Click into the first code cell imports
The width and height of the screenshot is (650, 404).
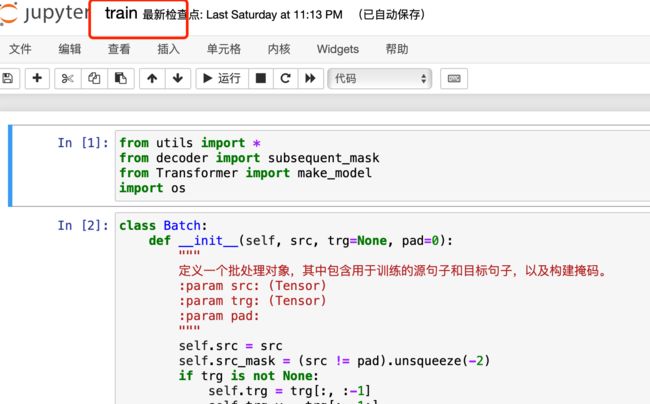382,166
